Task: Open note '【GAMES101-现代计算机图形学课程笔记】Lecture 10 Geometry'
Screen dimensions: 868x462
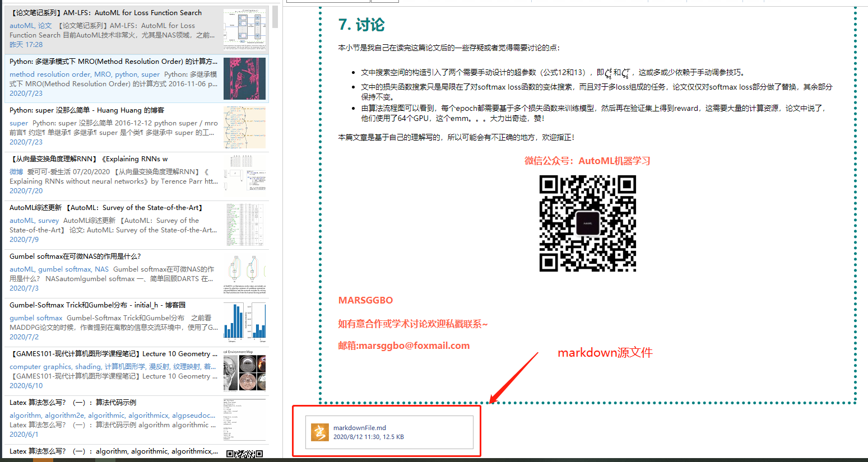Action: click(137, 371)
